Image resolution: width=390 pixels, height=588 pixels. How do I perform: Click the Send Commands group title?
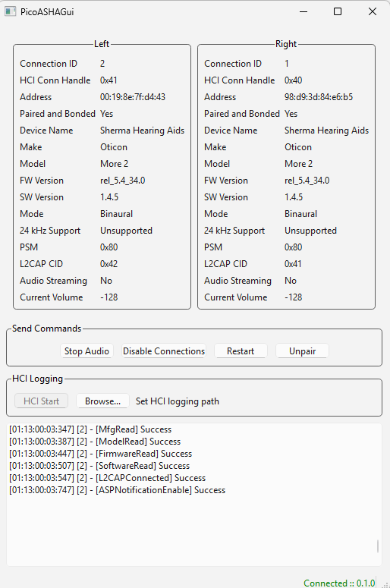click(46, 329)
